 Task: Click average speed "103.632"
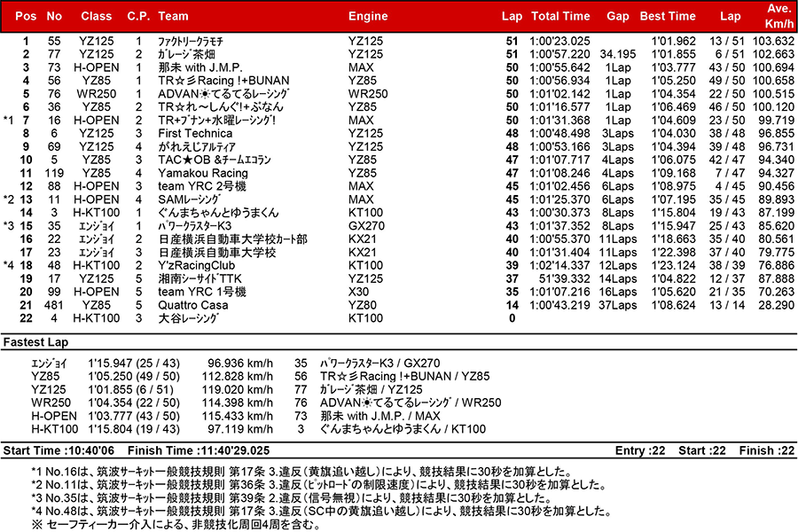773,42
